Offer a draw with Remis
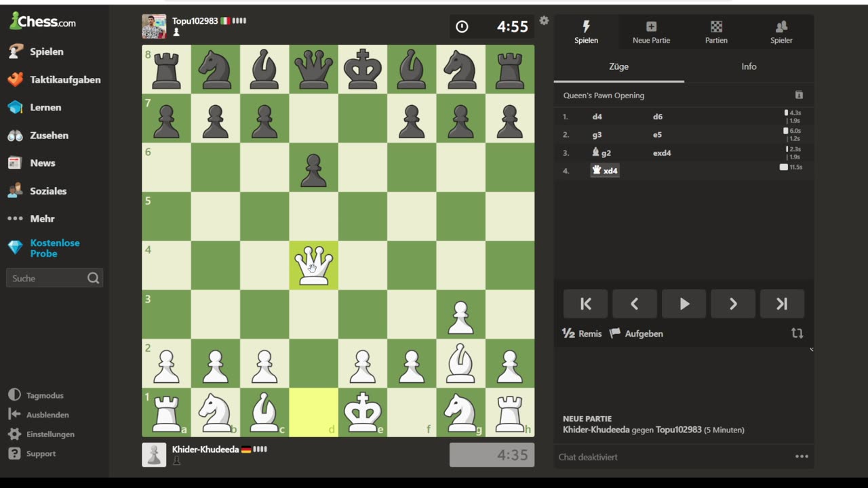 582,333
